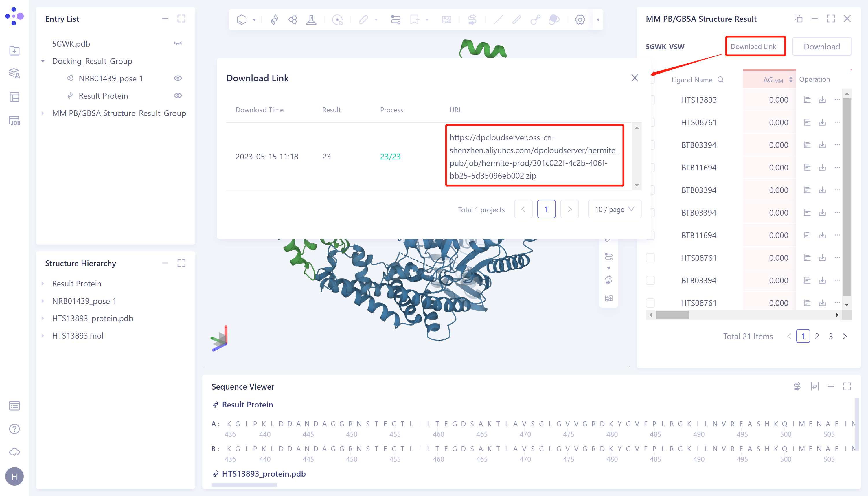
Task: Expand HTS13893.mol hierarchy node
Action: (x=43, y=336)
